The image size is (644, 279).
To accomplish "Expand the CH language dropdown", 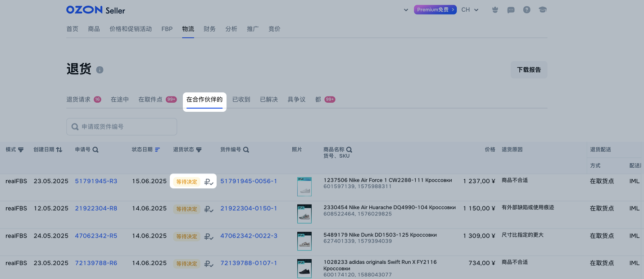I will 470,10.
